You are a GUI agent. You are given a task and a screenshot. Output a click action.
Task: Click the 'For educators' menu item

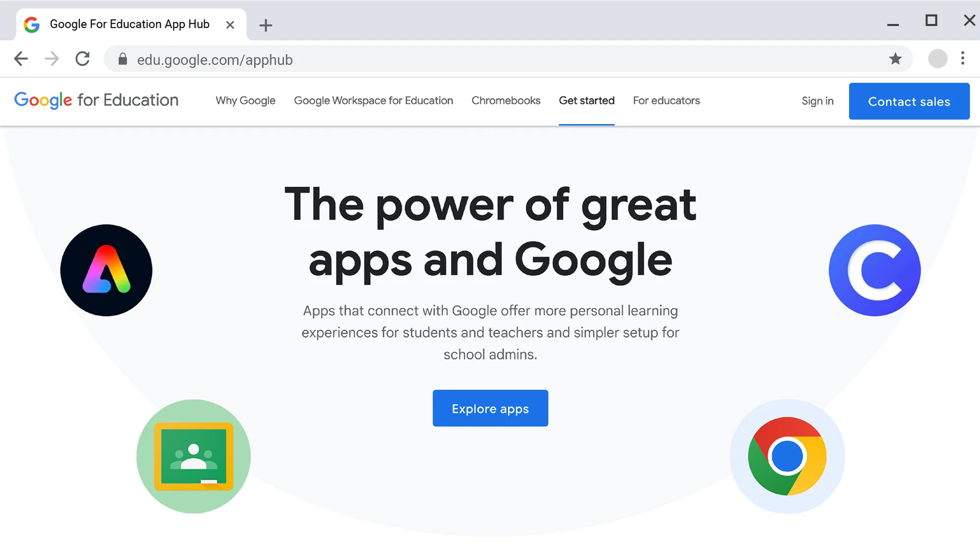tap(666, 100)
